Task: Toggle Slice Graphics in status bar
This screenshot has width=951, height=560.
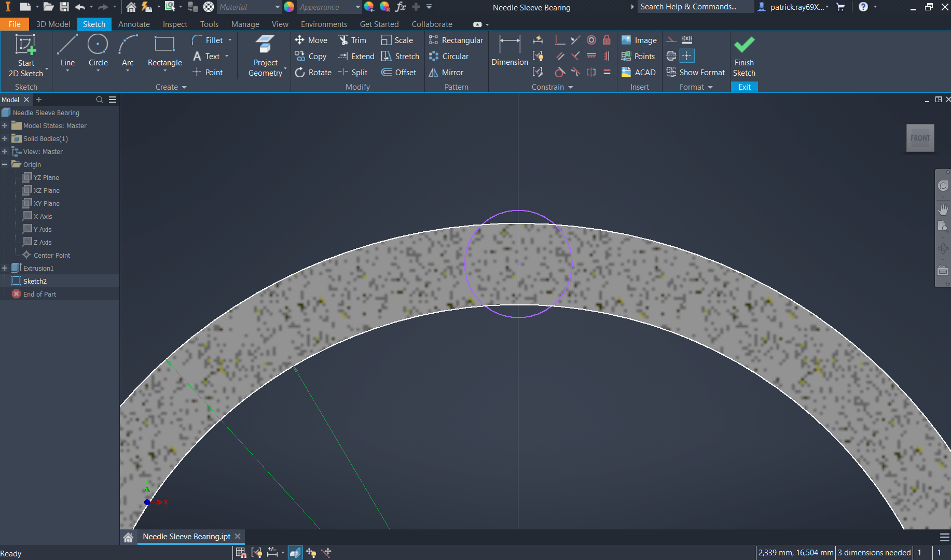Action: pos(295,553)
